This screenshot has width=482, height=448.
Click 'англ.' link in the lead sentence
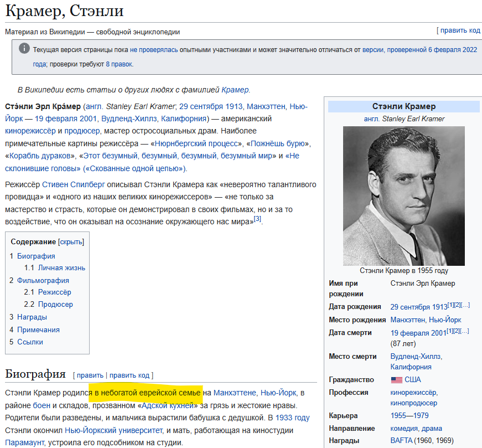coord(95,106)
